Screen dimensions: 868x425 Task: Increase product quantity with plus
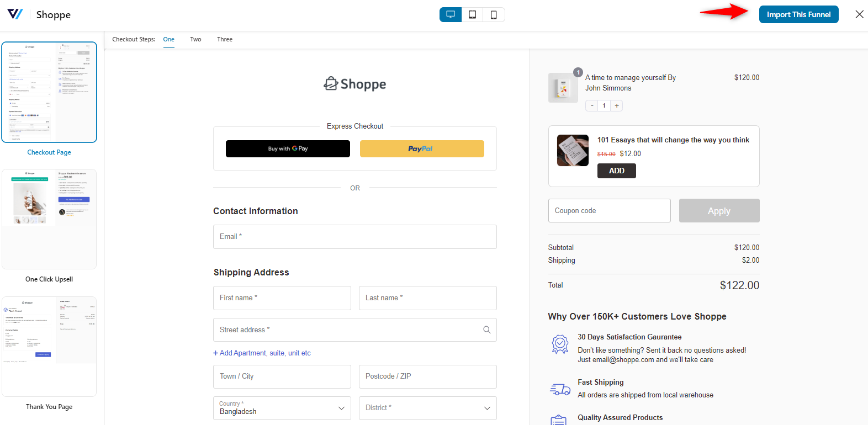click(x=617, y=105)
